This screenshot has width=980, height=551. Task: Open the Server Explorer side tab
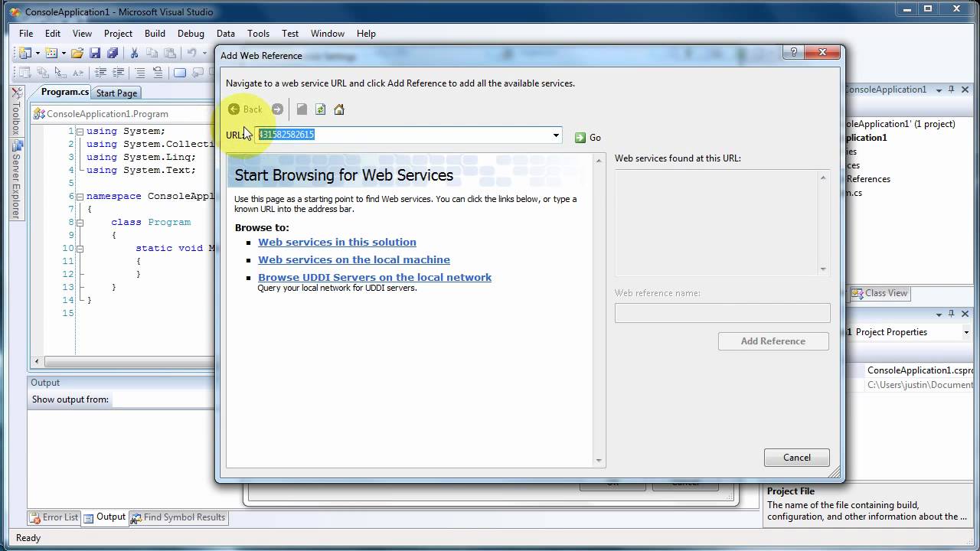coord(15,180)
